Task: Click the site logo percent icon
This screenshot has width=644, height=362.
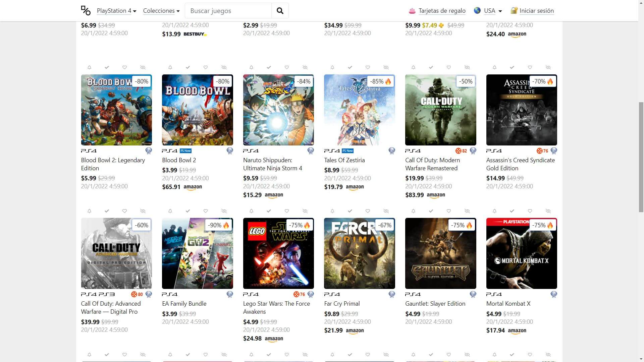Action: (86, 11)
